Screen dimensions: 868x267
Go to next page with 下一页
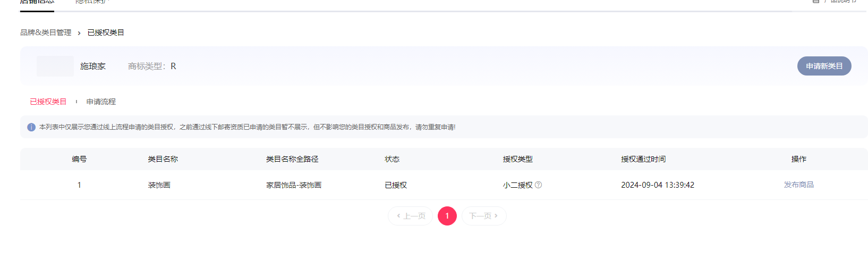coord(483,216)
